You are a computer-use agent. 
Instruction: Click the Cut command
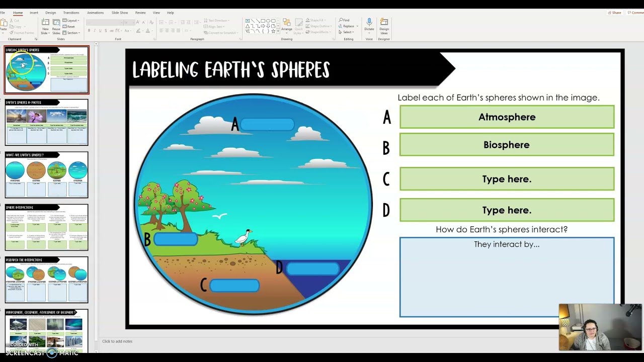click(x=16, y=21)
